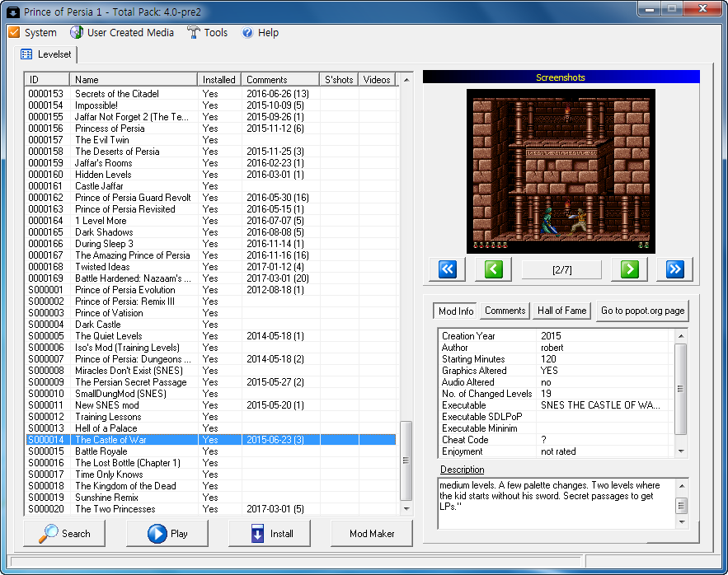Open the Help menu
This screenshot has width=728, height=575.
261,32
